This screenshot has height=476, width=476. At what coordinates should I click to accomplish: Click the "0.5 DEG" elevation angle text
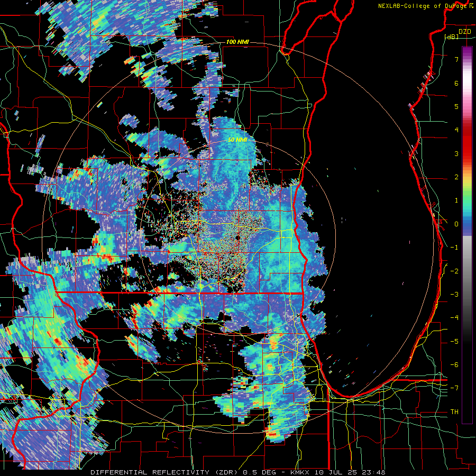tap(260, 472)
